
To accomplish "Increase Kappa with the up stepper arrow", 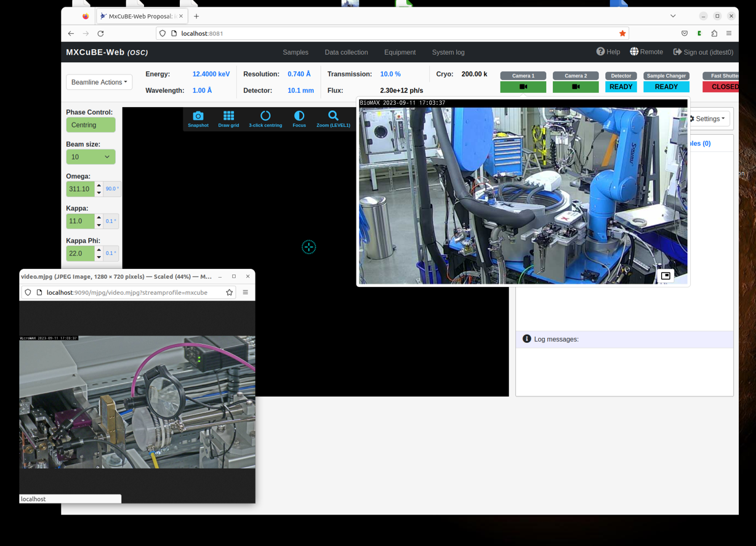I will pyautogui.click(x=99, y=217).
